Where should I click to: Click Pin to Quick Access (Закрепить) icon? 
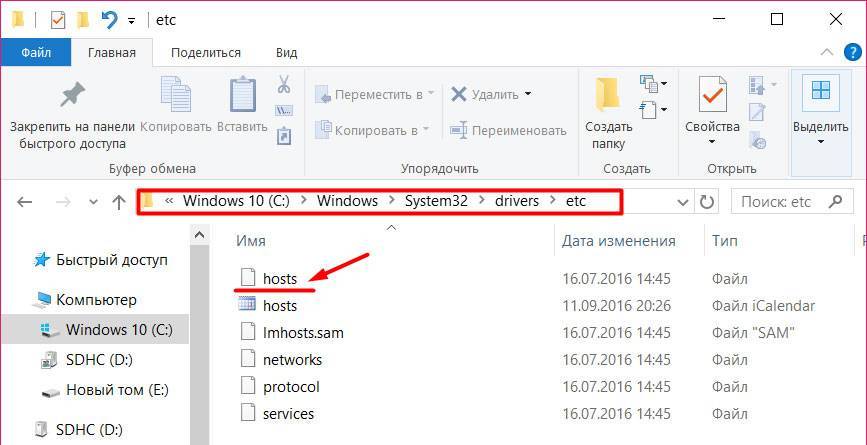click(72, 95)
